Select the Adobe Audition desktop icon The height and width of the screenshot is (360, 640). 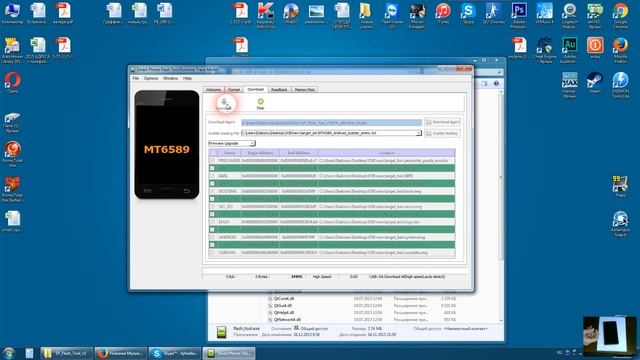tap(569, 50)
